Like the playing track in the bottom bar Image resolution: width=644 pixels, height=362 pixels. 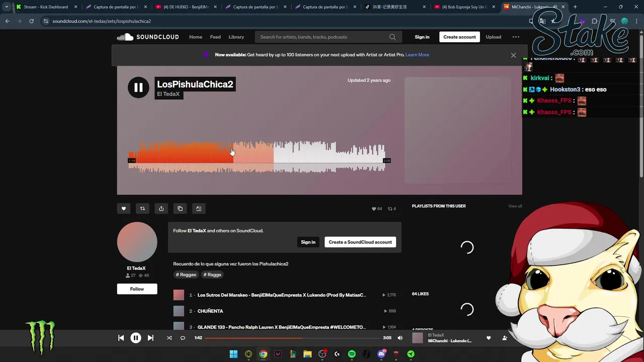coord(489,338)
